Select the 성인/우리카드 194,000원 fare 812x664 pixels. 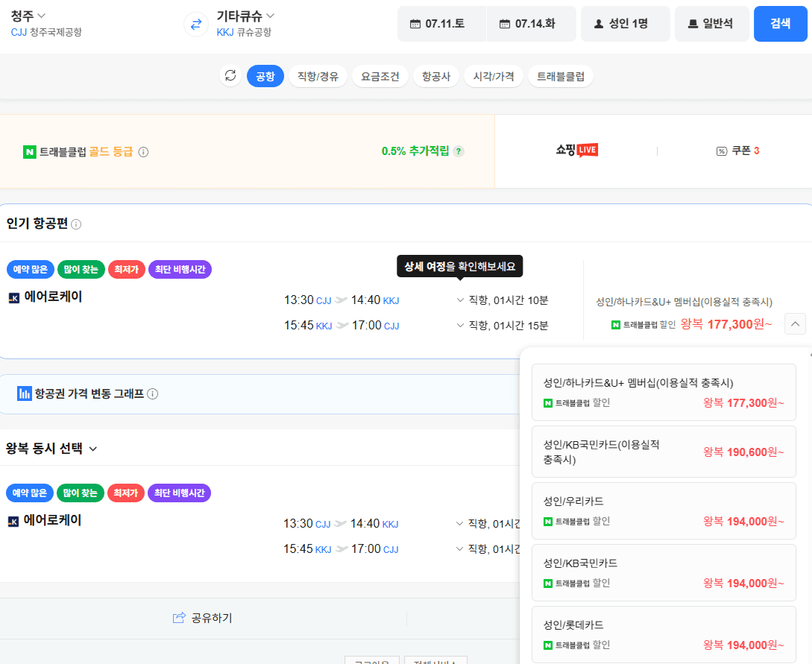click(664, 510)
